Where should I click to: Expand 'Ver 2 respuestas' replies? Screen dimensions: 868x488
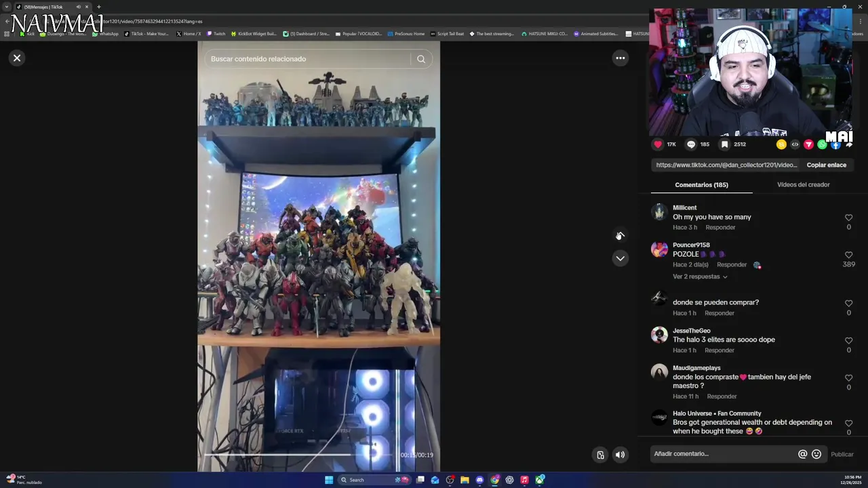[700, 277]
